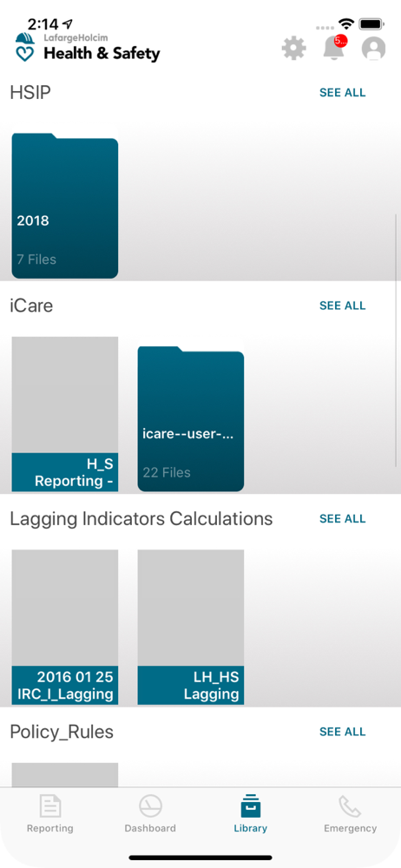Open the H_S Reporting document thumbnail
401x868 pixels.
[x=65, y=414]
